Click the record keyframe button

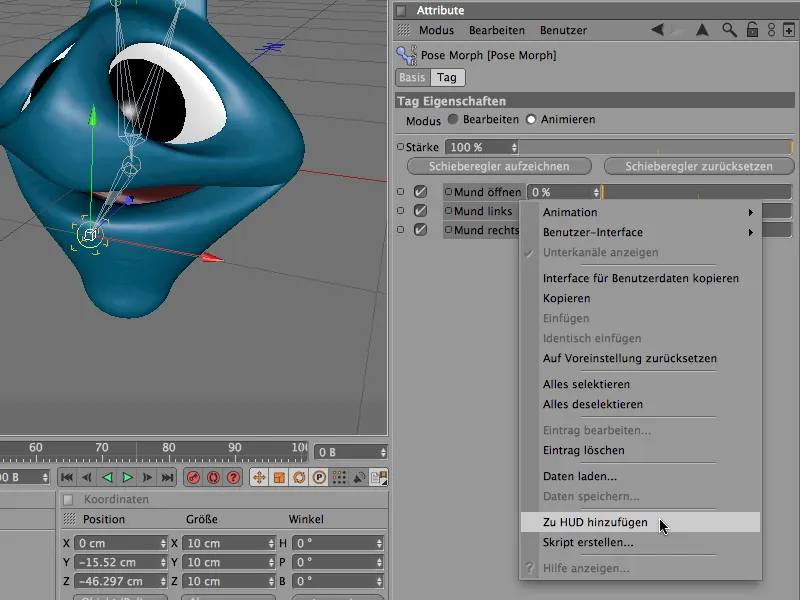click(194, 478)
